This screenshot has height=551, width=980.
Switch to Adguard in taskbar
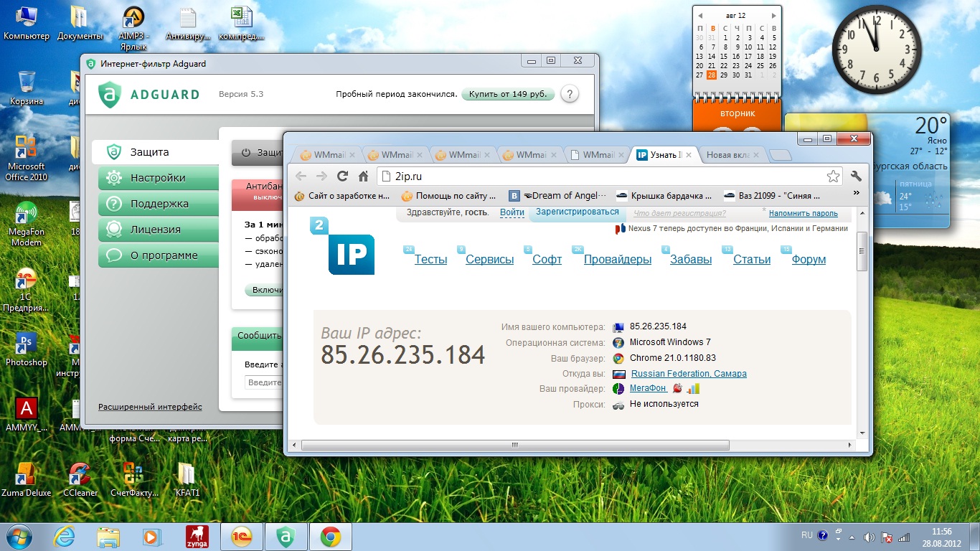(x=286, y=537)
